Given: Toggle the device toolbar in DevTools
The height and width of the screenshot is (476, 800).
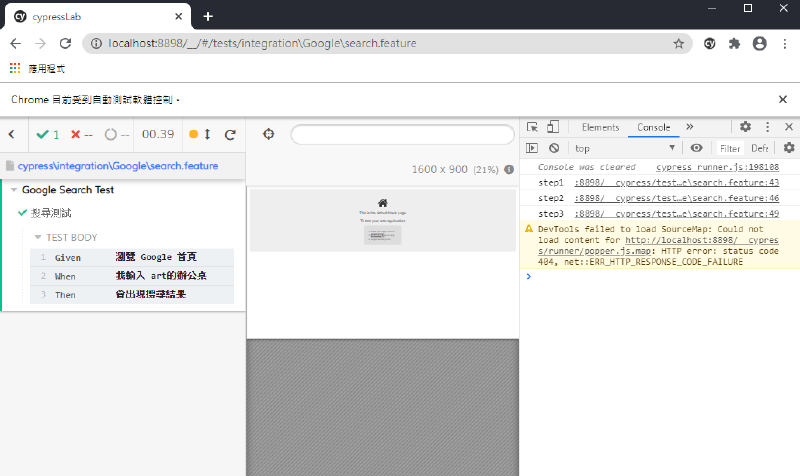Looking at the screenshot, I should 553,127.
